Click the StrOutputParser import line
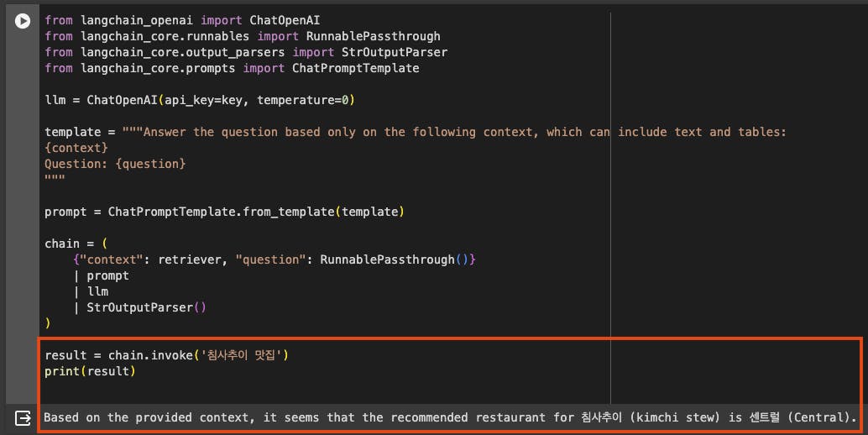Screen dimensions: 868x435 click(x=245, y=52)
